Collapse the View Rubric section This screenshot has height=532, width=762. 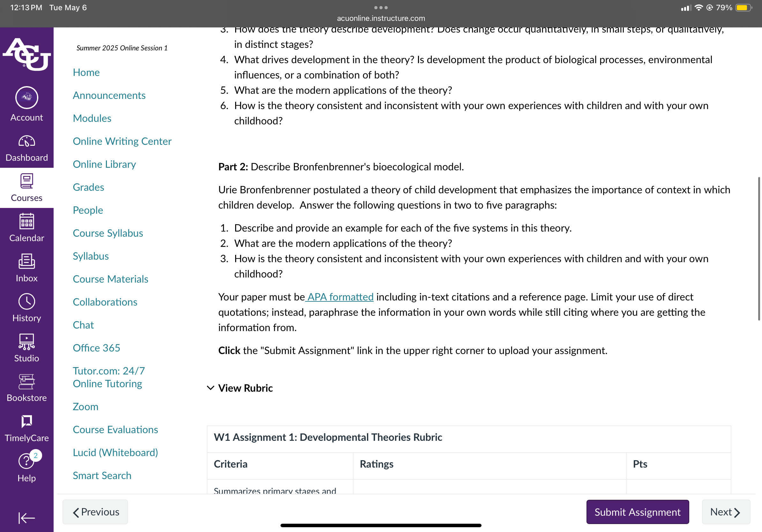240,388
